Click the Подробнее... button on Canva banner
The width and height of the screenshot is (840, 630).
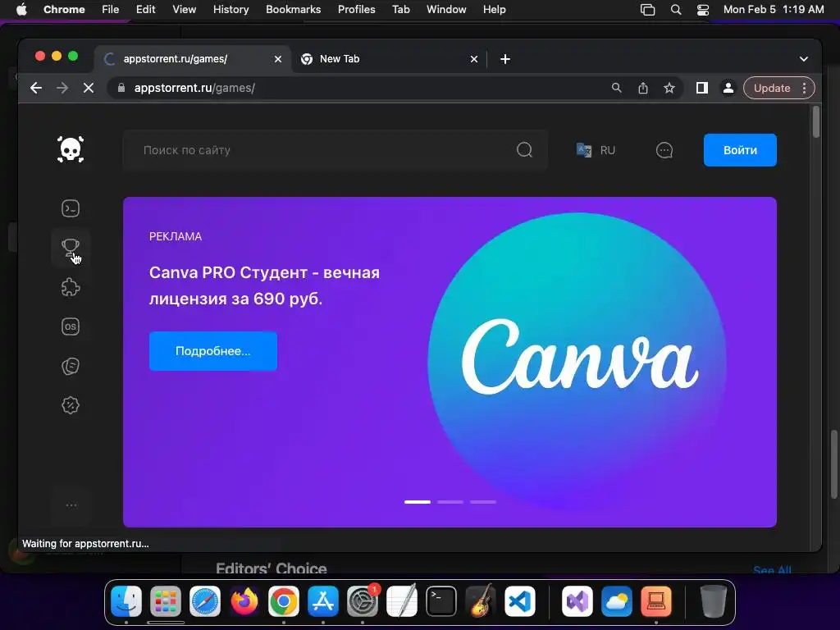(213, 351)
